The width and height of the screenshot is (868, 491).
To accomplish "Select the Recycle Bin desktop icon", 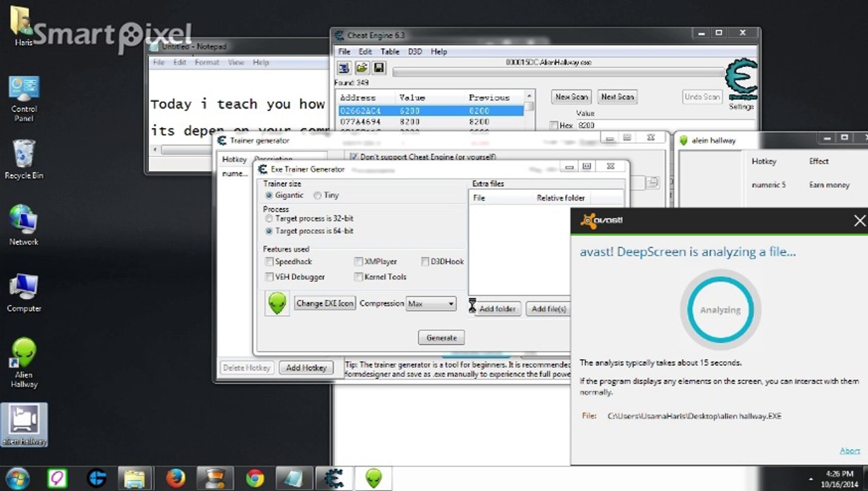I will tap(24, 160).
